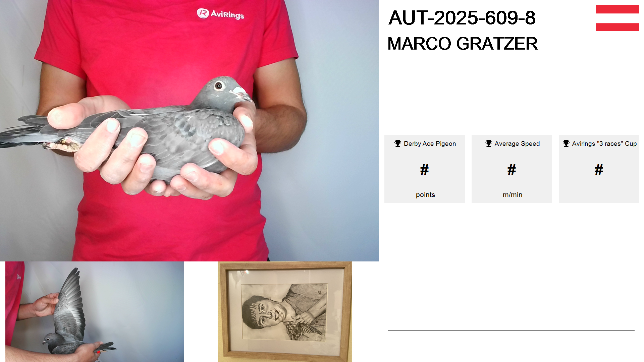Click the Austrian flag icon
The image size is (644, 362).
(x=617, y=18)
